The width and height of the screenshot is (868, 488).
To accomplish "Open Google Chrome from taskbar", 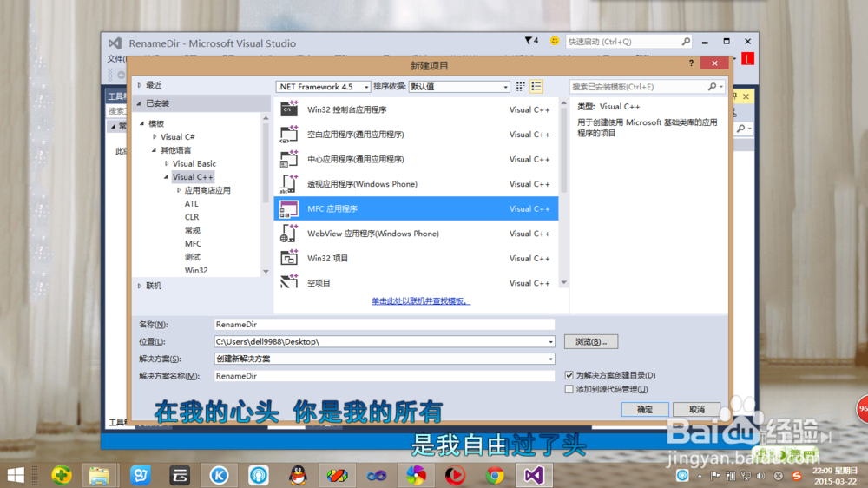I will coord(495,475).
